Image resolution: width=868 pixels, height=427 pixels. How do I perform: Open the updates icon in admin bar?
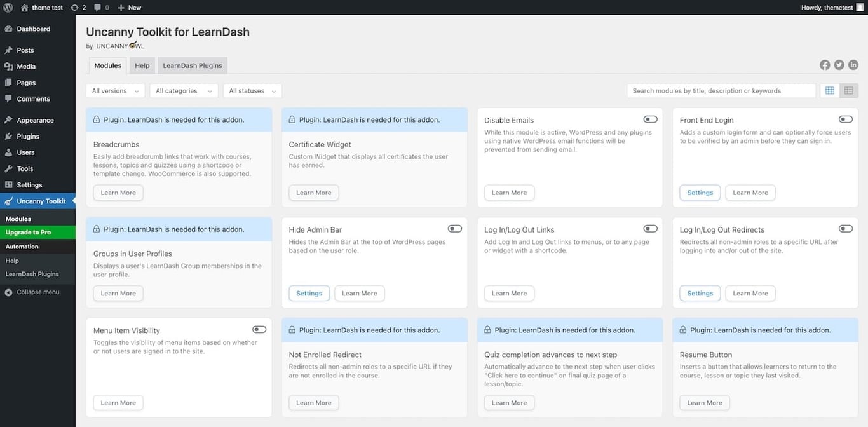pos(78,8)
